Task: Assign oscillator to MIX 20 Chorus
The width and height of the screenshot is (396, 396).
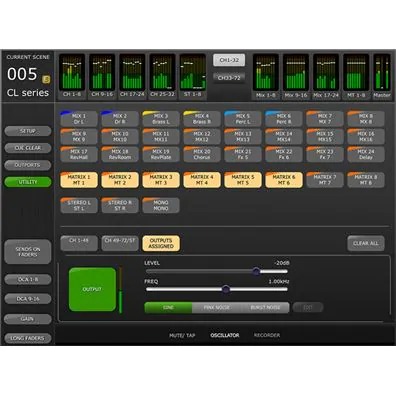Action: point(202,154)
